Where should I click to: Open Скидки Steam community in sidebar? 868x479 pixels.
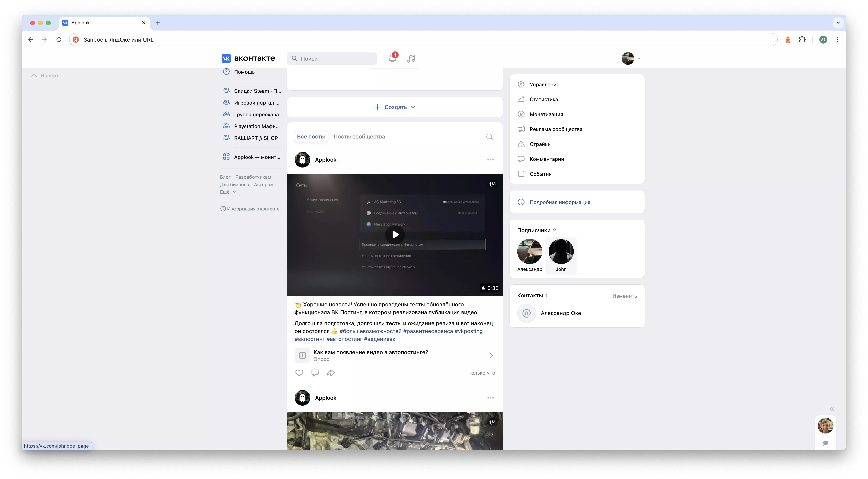pos(252,91)
